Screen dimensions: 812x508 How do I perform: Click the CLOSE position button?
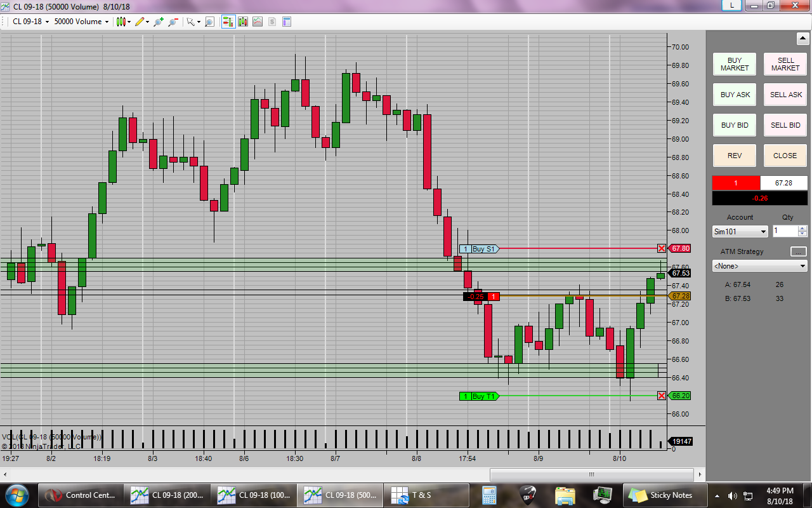tap(785, 156)
